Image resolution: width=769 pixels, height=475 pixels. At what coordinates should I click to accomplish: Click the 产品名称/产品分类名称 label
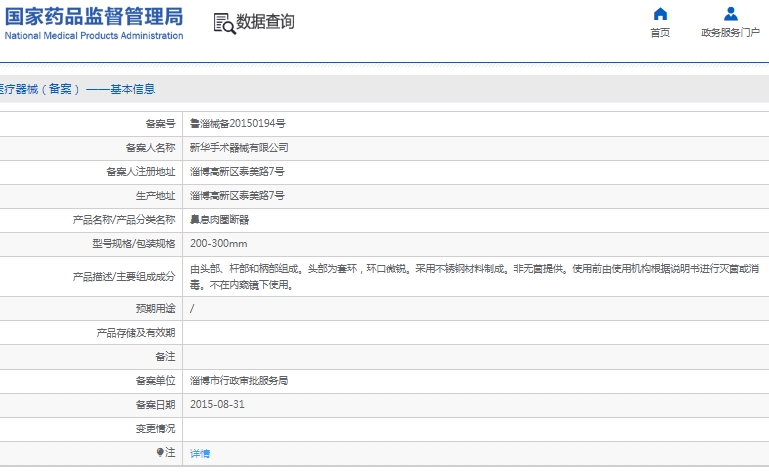coord(124,220)
